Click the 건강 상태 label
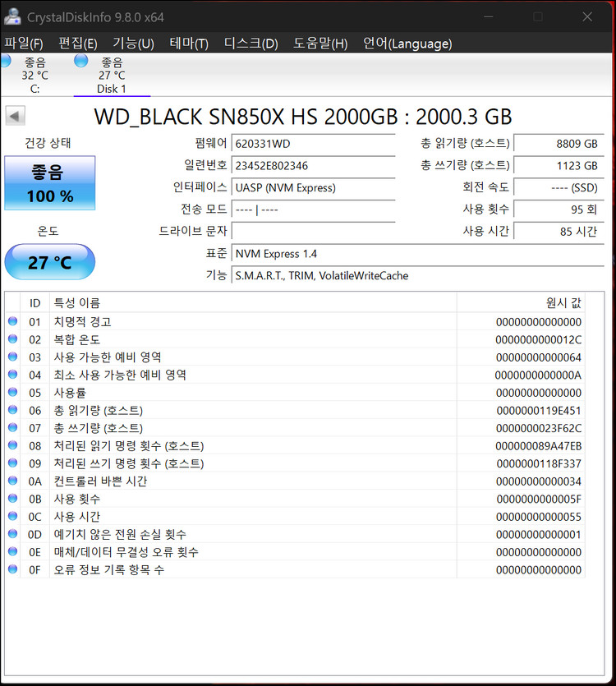 tap(48, 143)
